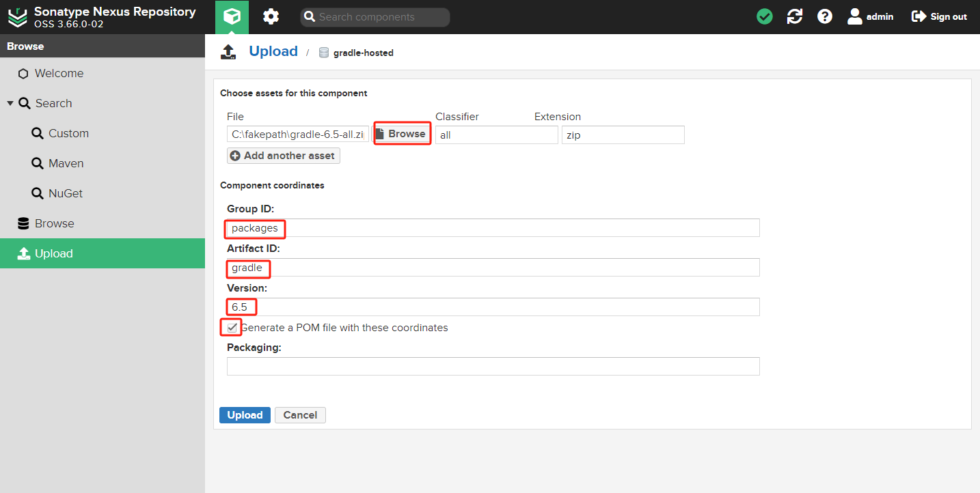Image resolution: width=980 pixels, height=493 pixels.
Task: Collapse the Search tree section arrow
Action: point(10,104)
